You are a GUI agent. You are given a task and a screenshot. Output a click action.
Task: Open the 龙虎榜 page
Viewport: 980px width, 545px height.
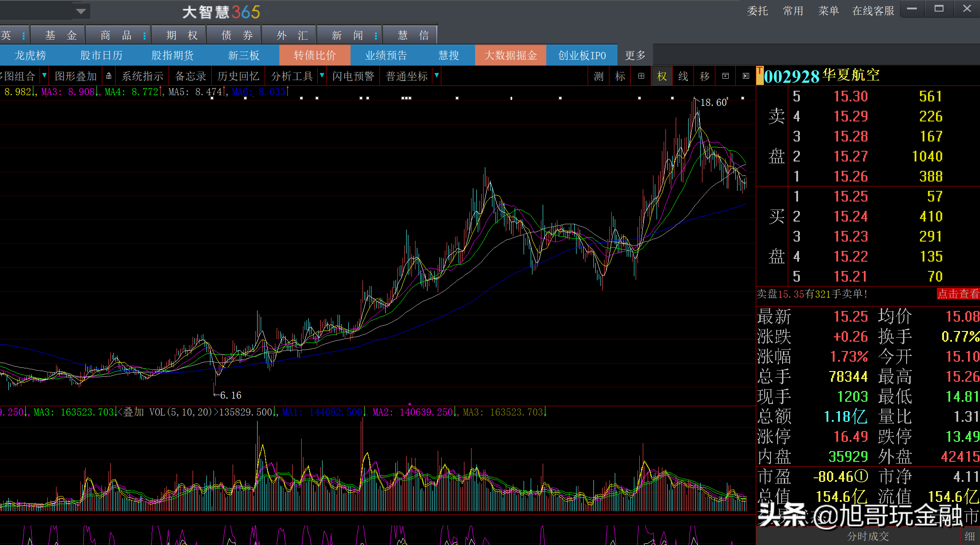tap(30, 55)
